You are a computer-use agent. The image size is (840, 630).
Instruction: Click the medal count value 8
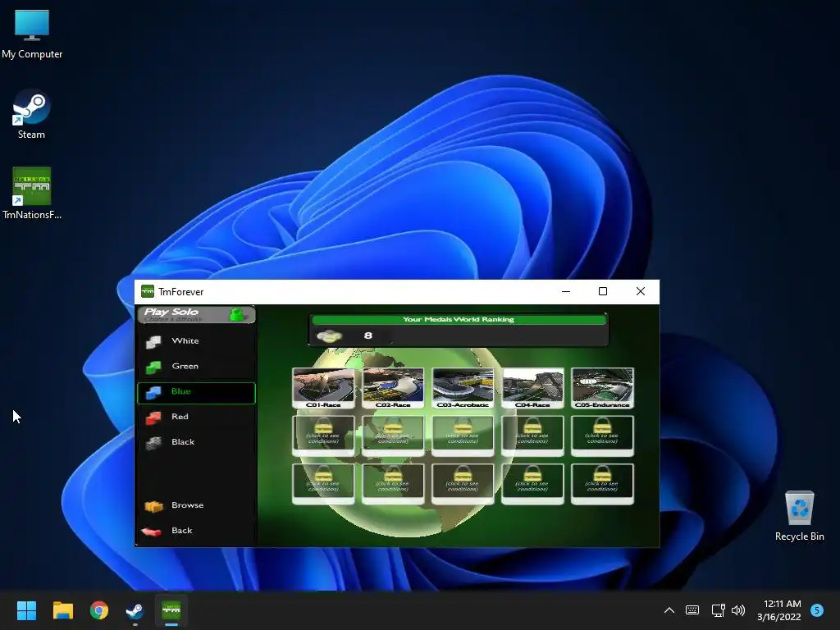(368, 336)
